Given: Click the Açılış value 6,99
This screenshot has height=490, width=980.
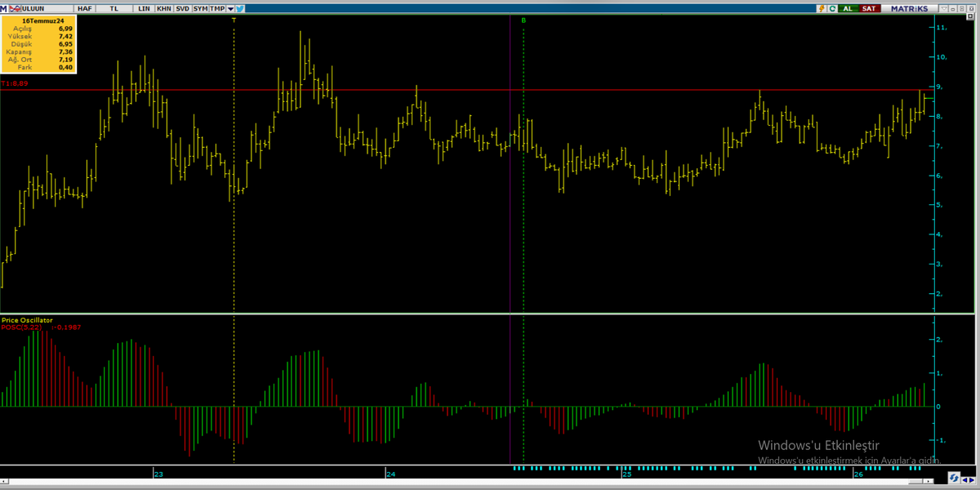Looking at the screenshot, I should (65, 28).
